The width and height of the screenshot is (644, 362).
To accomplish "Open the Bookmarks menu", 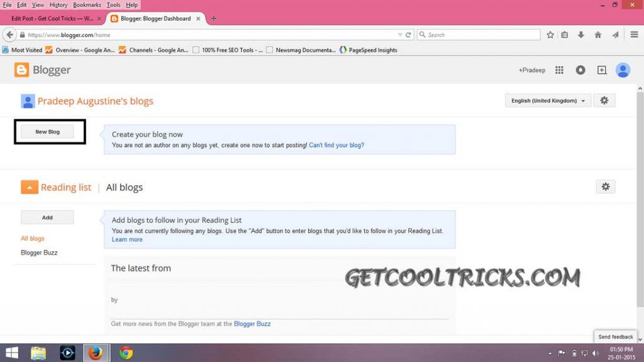I will pyautogui.click(x=87, y=5).
